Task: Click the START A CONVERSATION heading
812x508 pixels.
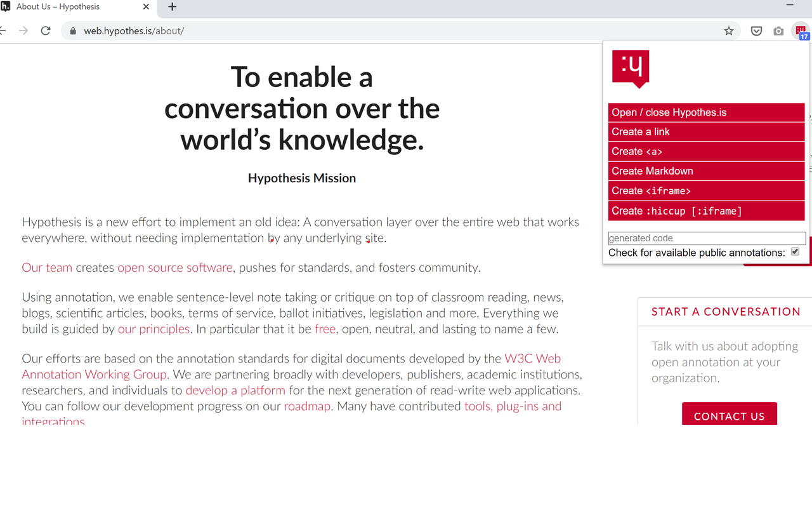Action: (x=726, y=312)
